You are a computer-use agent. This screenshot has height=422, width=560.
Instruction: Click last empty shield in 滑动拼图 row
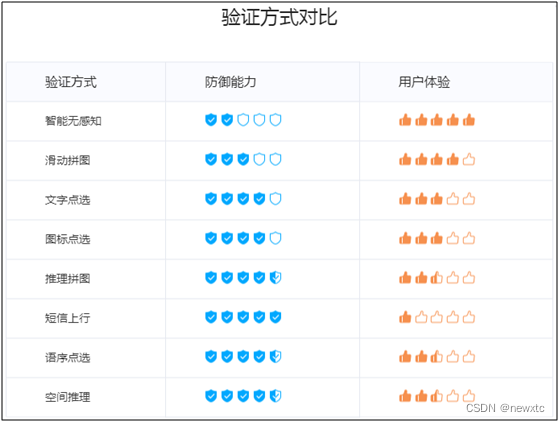click(x=275, y=159)
